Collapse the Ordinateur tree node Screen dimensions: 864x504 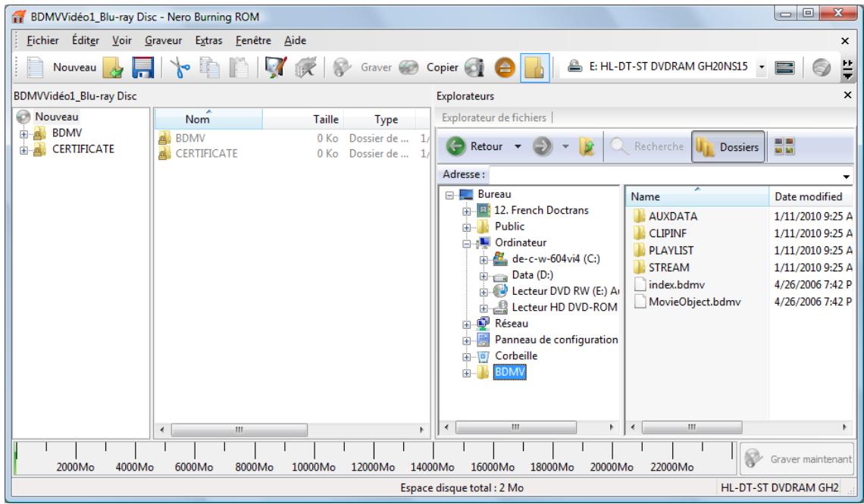coord(467,243)
